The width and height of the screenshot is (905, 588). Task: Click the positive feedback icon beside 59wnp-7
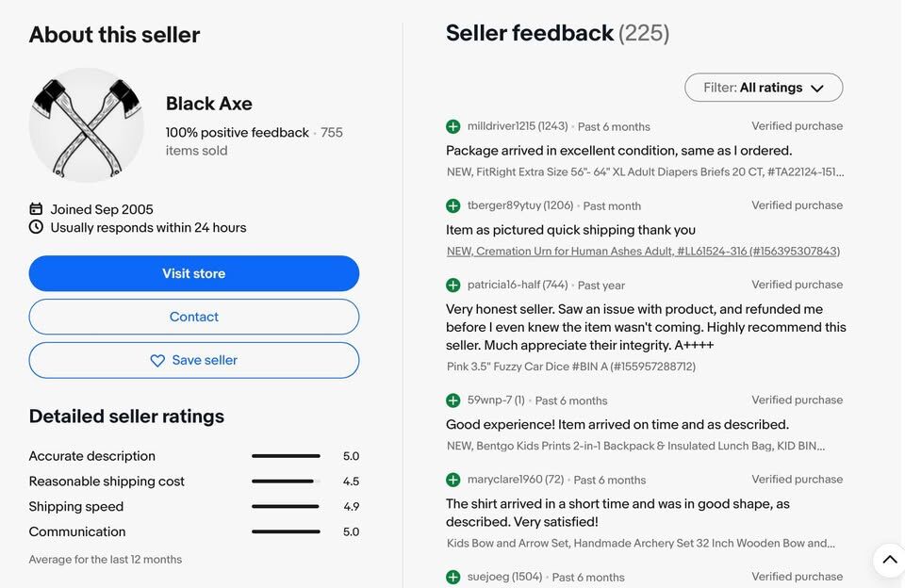pyautogui.click(x=453, y=400)
